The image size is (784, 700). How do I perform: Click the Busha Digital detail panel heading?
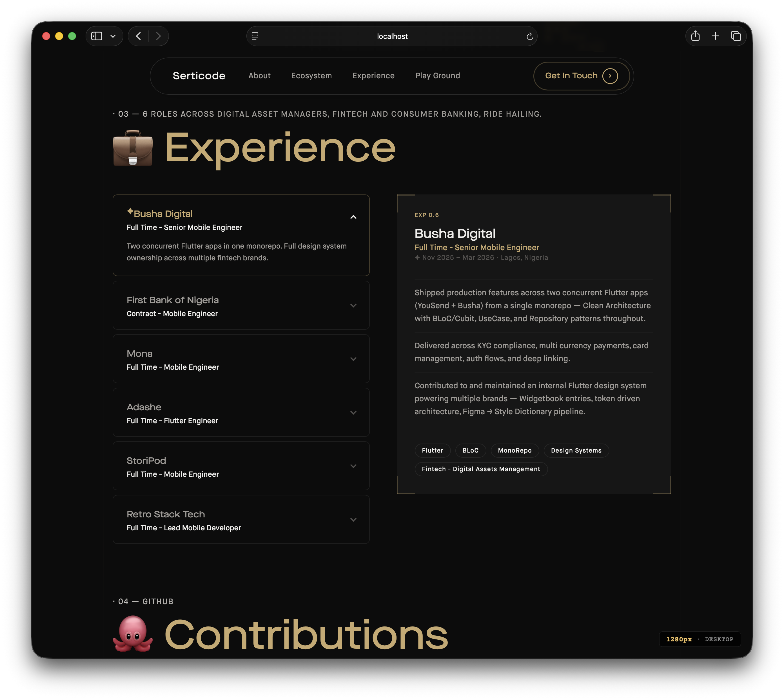tap(455, 233)
